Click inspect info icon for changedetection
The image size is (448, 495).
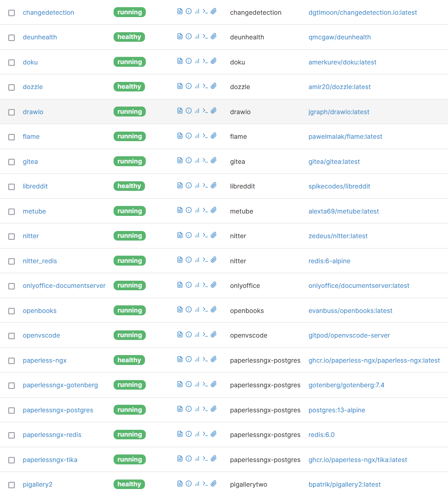pyautogui.click(x=189, y=12)
